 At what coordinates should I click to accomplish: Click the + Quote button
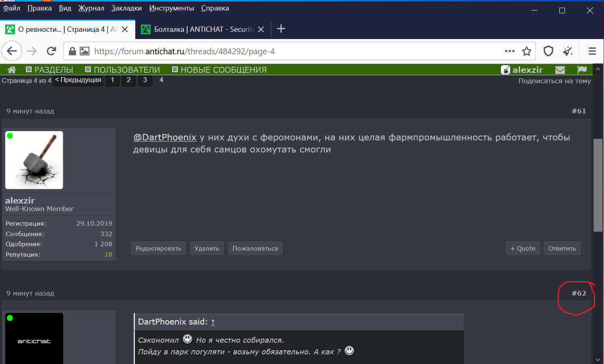tap(523, 249)
